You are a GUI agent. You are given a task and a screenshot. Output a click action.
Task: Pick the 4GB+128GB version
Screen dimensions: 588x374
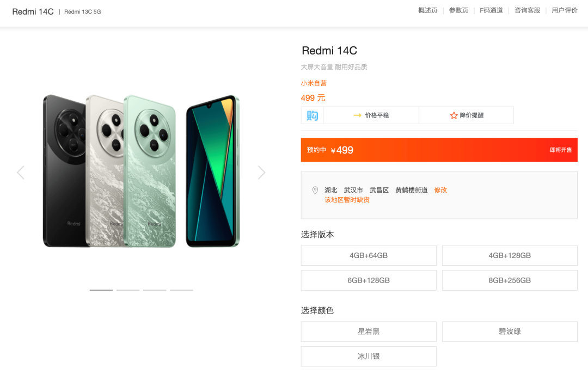(510, 255)
